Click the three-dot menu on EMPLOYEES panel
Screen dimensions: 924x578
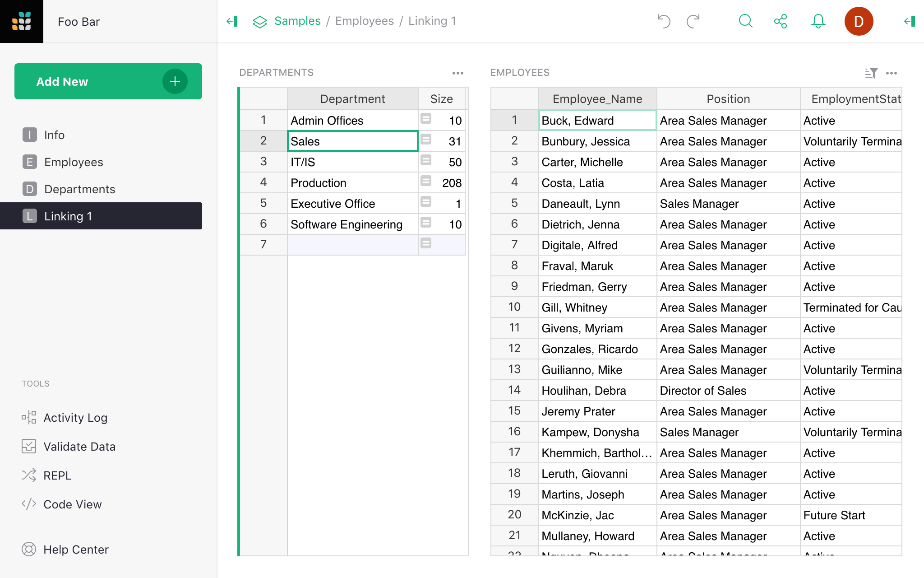pyautogui.click(x=892, y=73)
